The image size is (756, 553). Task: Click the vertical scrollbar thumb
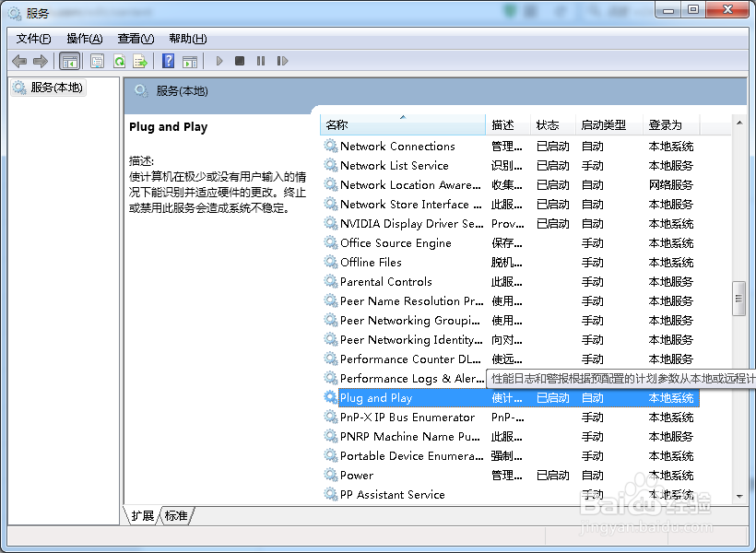(738, 299)
